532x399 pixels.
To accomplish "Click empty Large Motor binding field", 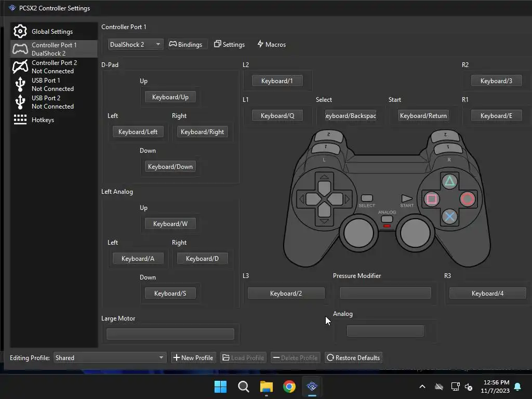I will pyautogui.click(x=170, y=334).
